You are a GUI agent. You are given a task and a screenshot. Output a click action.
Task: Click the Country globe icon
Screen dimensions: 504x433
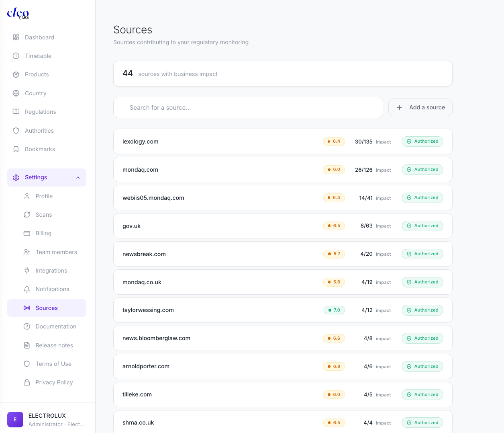(x=16, y=93)
